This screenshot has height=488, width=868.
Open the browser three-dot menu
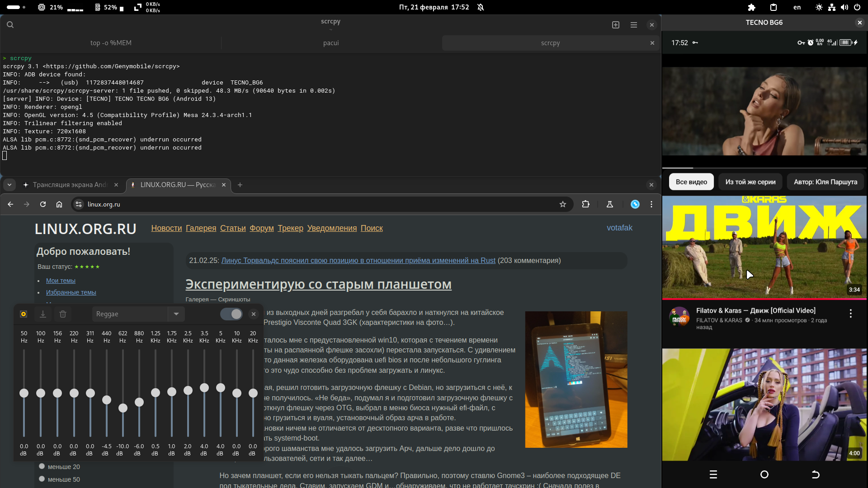tap(651, 204)
